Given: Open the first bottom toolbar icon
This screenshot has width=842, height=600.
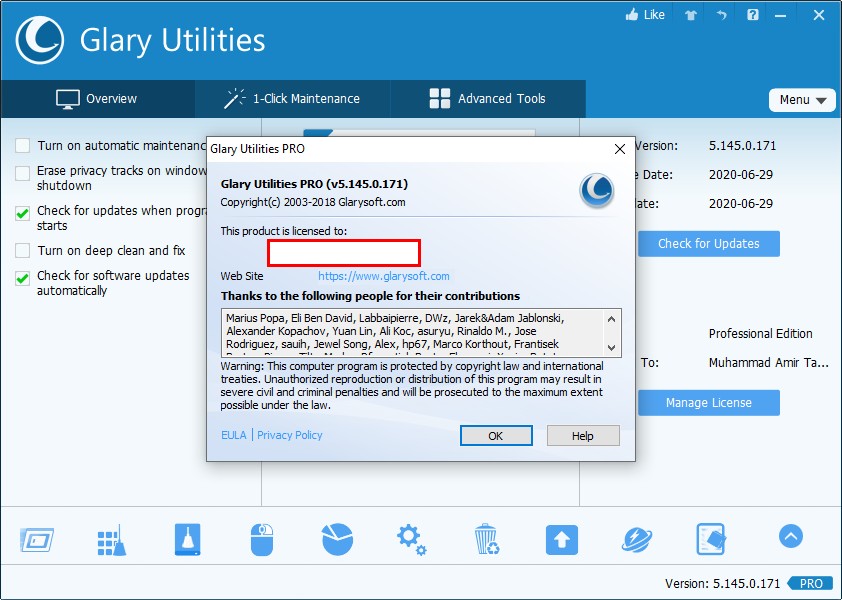Looking at the screenshot, I should [x=37, y=540].
